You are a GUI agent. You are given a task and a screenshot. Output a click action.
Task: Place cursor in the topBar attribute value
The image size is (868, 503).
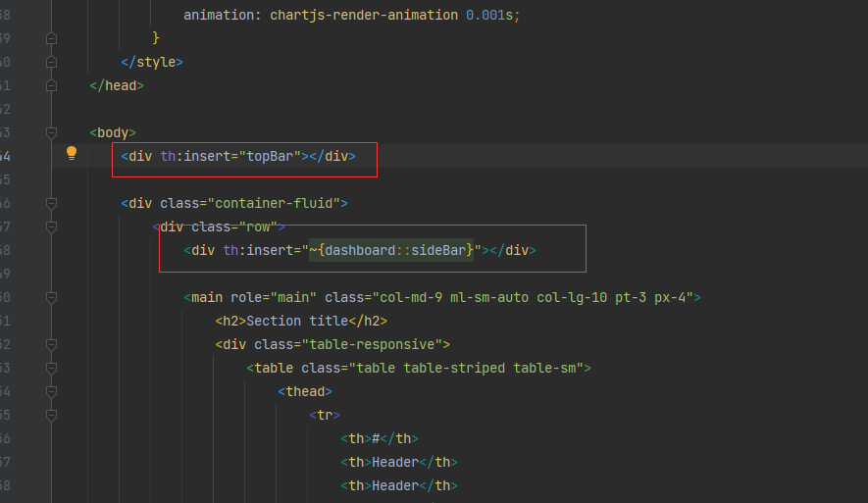point(270,157)
